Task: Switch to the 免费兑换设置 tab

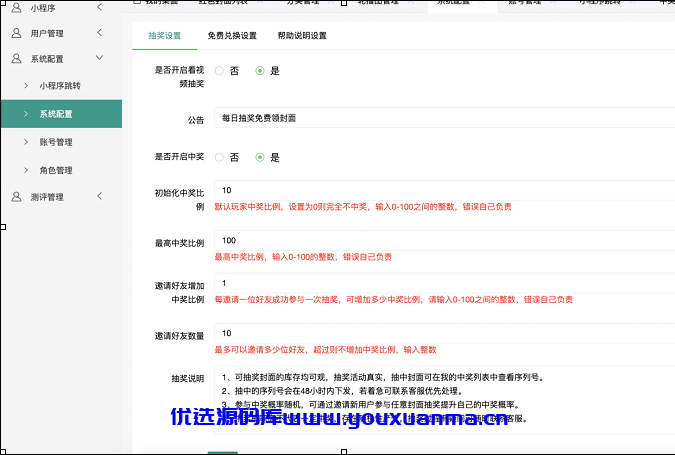Action: coord(232,36)
